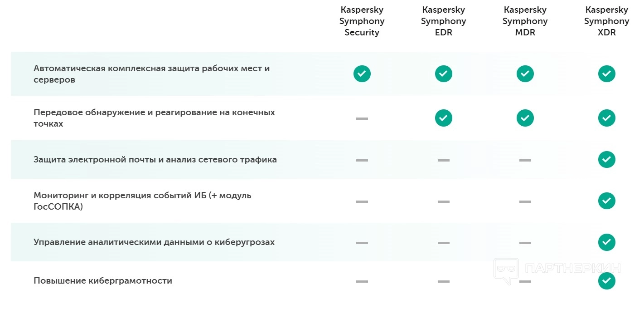This screenshot has height=309, width=644.
Task: Click XDR checkmark for threat intelligence management
Action: pos(606,242)
